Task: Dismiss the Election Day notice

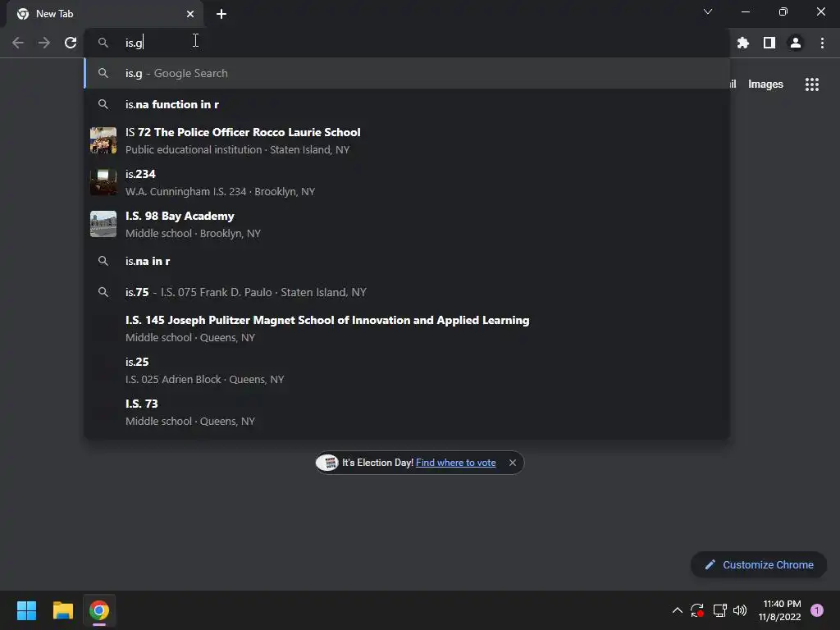Action: click(513, 463)
